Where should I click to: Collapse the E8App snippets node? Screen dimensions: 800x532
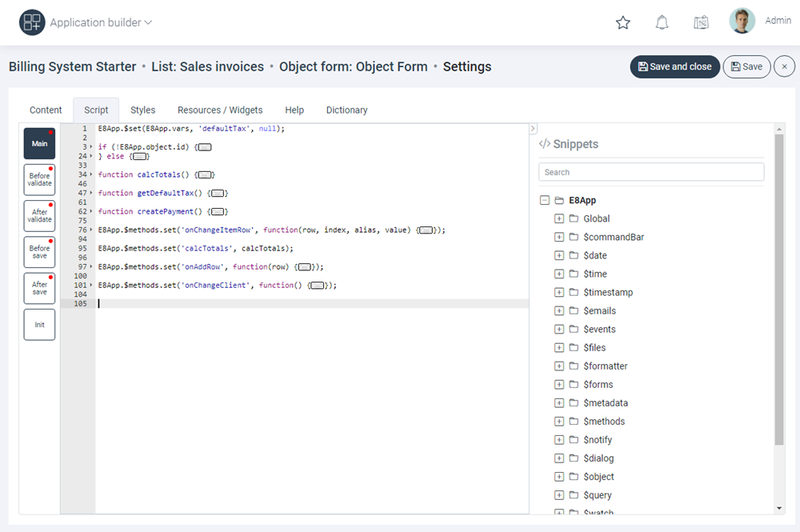(x=545, y=199)
